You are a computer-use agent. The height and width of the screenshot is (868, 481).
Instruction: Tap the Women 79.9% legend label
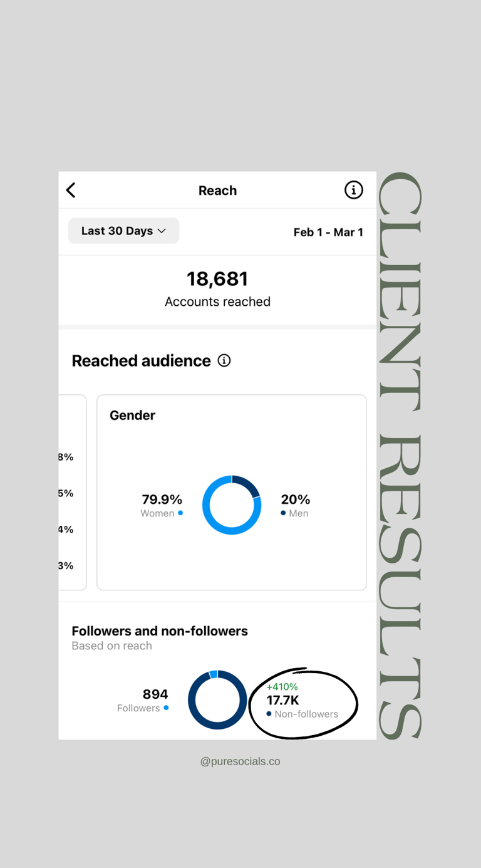(x=162, y=505)
